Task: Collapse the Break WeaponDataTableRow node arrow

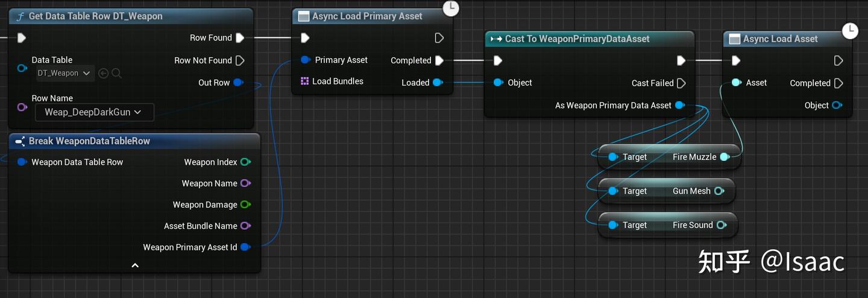Action: tap(135, 265)
